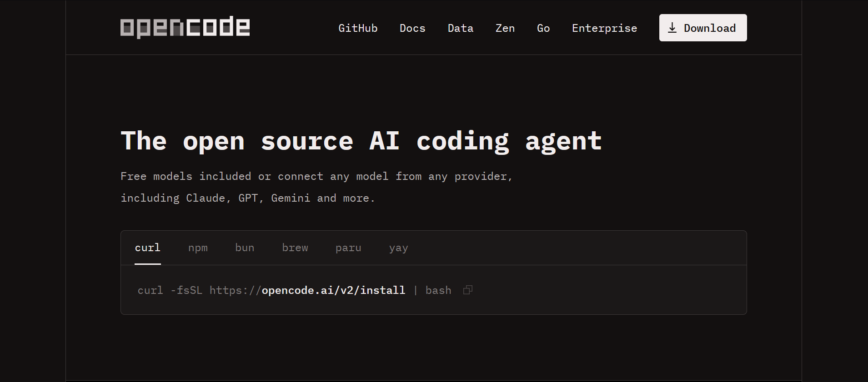The width and height of the screenshot is (868, 382).
Task: Go to the Docs page
Action: [x=412, y=28]
